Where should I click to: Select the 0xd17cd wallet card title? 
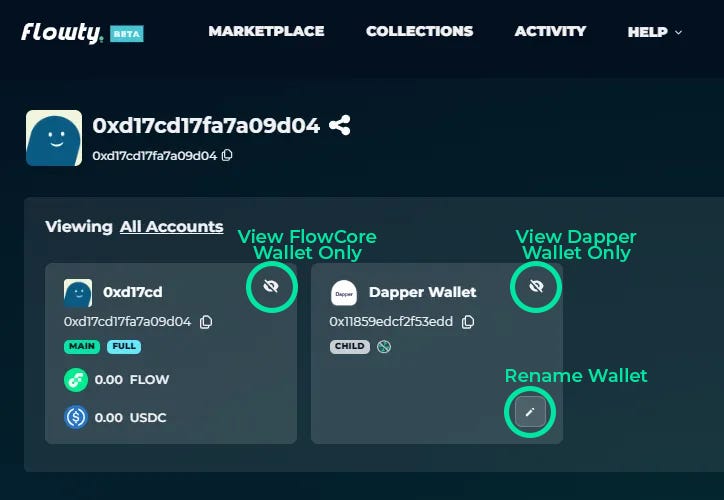133,292
